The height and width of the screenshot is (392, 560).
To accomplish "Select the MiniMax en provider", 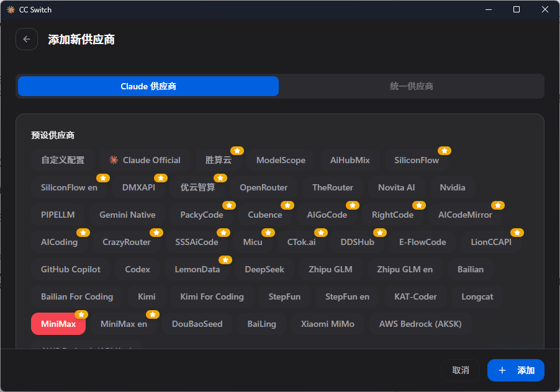I will 124,324.
